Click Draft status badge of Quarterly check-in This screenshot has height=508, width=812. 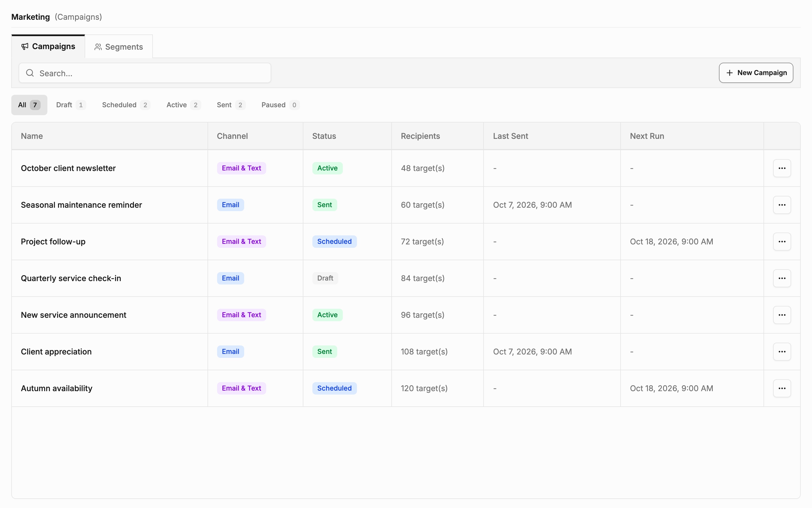[x=325, y=278]
